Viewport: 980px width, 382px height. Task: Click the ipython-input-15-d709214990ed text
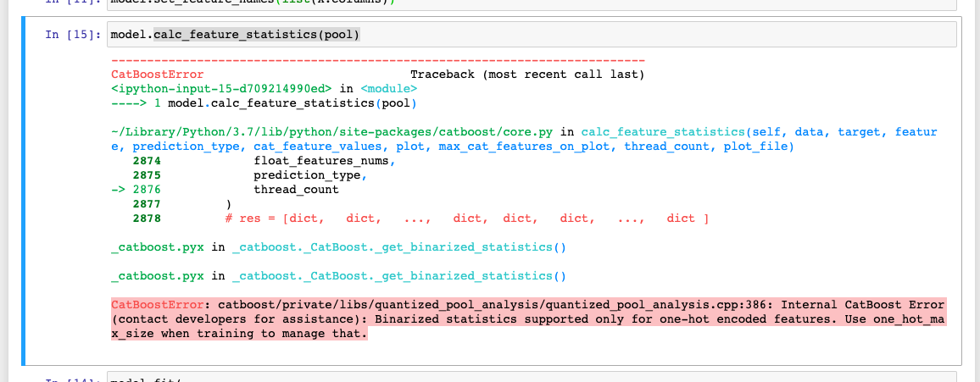(x=221, y=89)
